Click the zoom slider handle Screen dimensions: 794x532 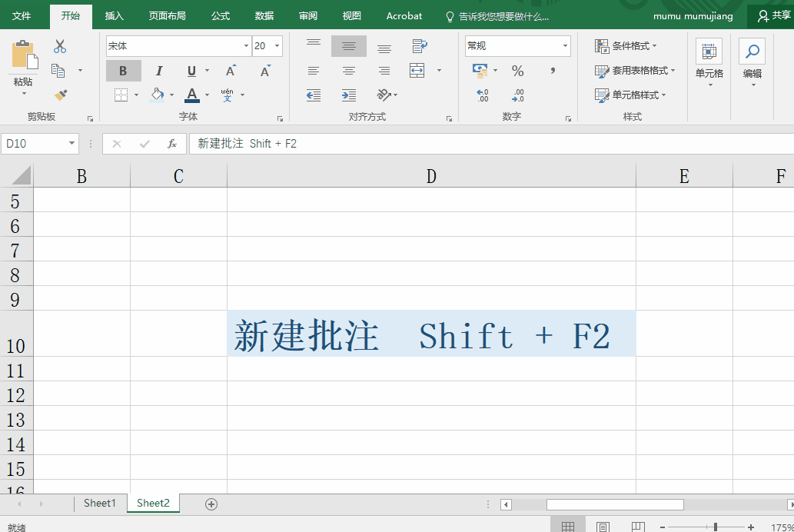[x=716, y=527]
